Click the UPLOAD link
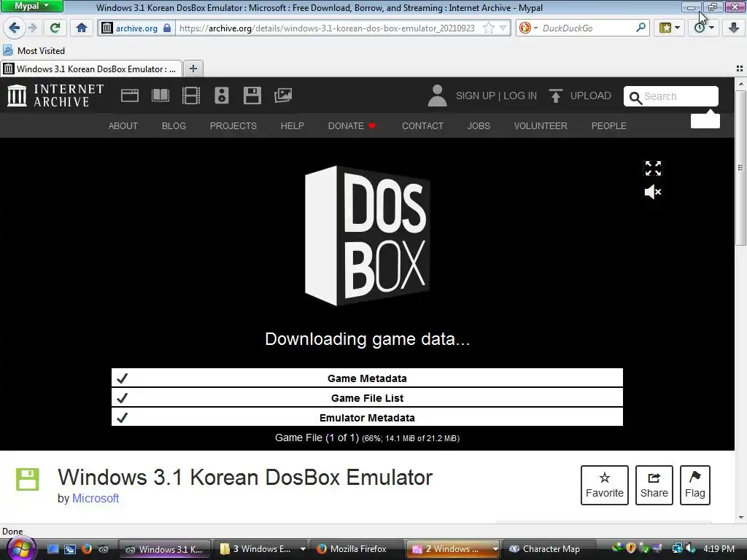Image resolution: width=747 pixels, height=560 pixels. (580, 96)
